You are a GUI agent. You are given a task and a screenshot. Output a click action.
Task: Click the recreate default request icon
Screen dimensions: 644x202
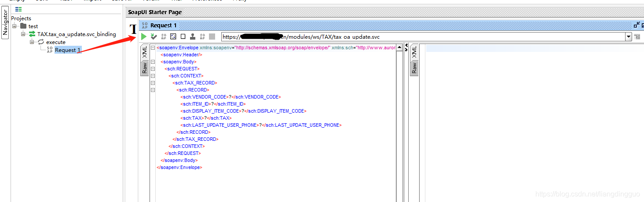click(173, 37)
